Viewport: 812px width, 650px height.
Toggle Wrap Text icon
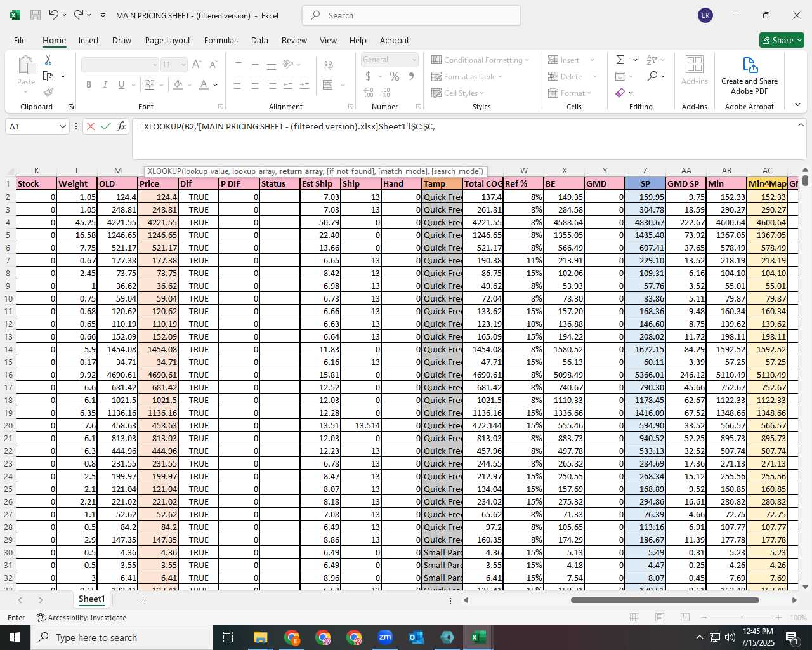[329, 64]
